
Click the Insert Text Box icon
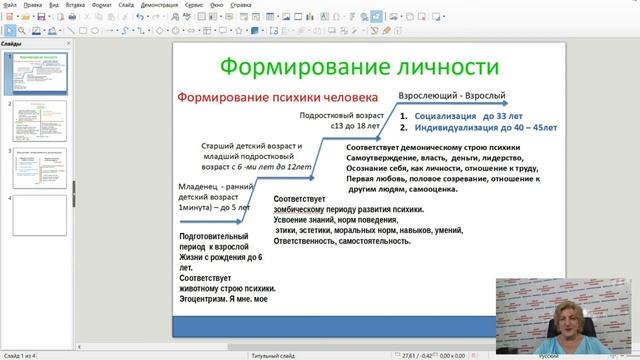(x=324, y=17)
